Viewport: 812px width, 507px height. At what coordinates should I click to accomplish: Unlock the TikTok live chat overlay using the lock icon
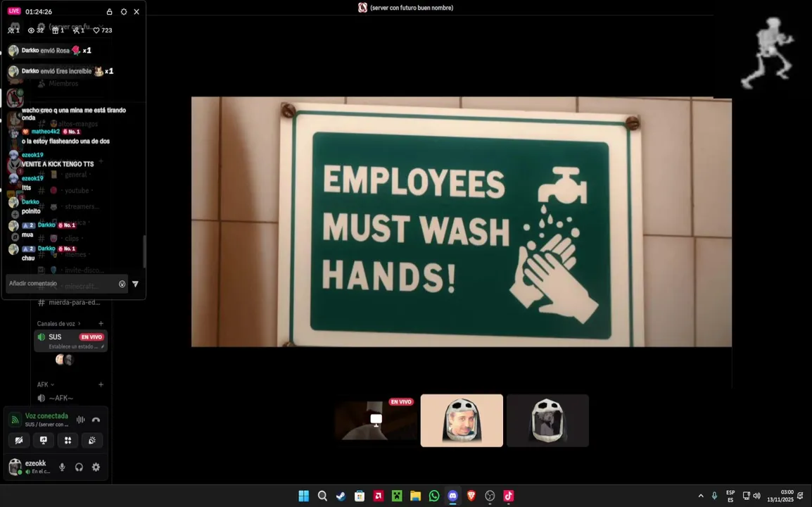[109, 11]
